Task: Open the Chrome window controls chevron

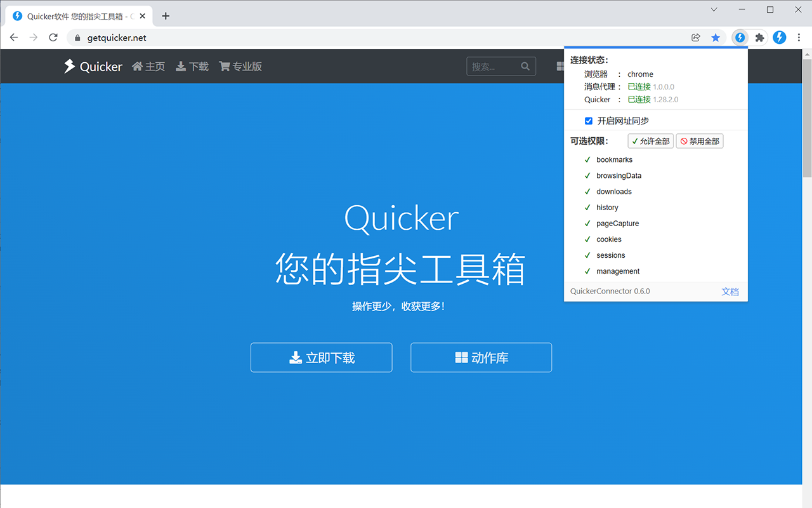Action: pos(714,10)
